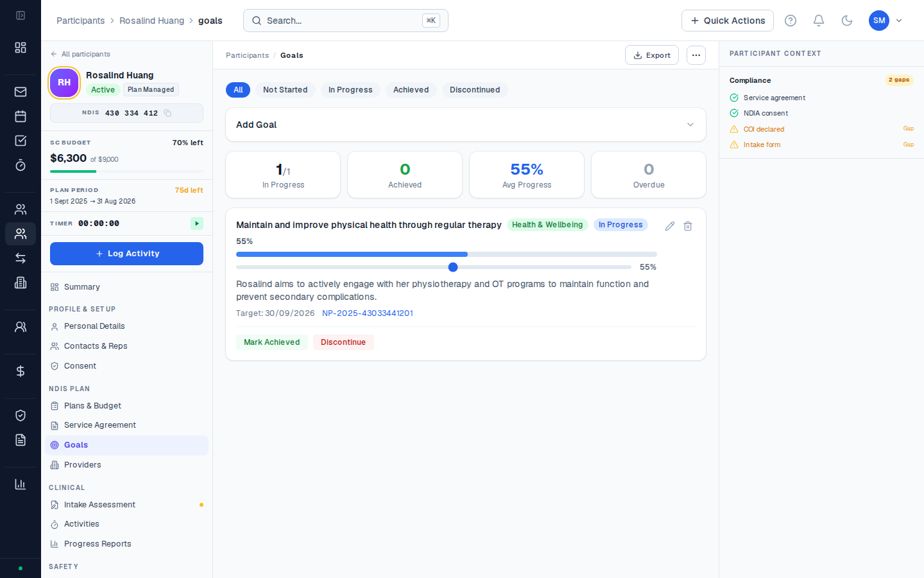
Task: Click the COI declared compliance gap
Action: 821,129
